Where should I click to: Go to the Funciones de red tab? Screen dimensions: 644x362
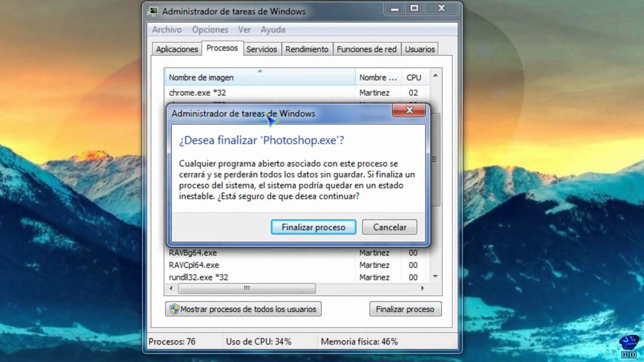367,49
